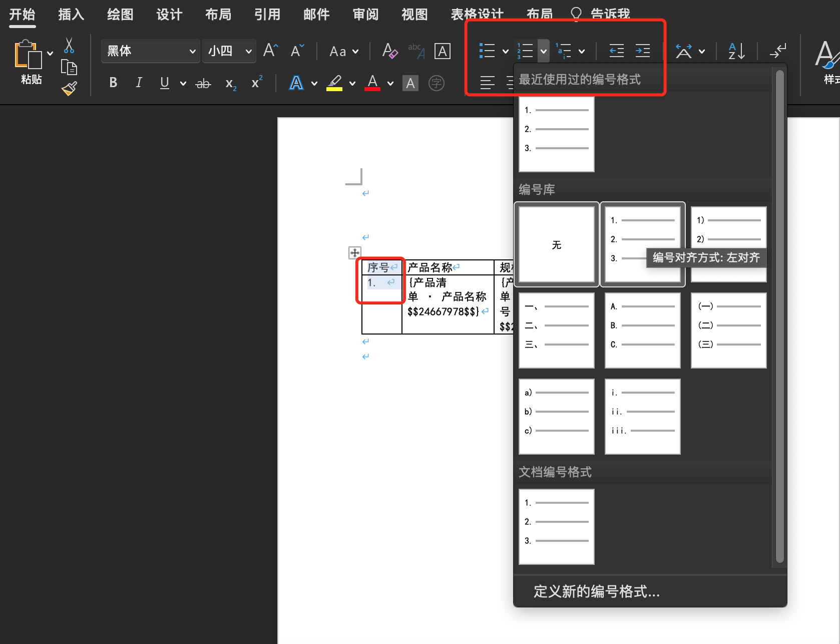Open bullet list dropdown arrow
This screenshot has width=840, height=644.
(506, 51)
